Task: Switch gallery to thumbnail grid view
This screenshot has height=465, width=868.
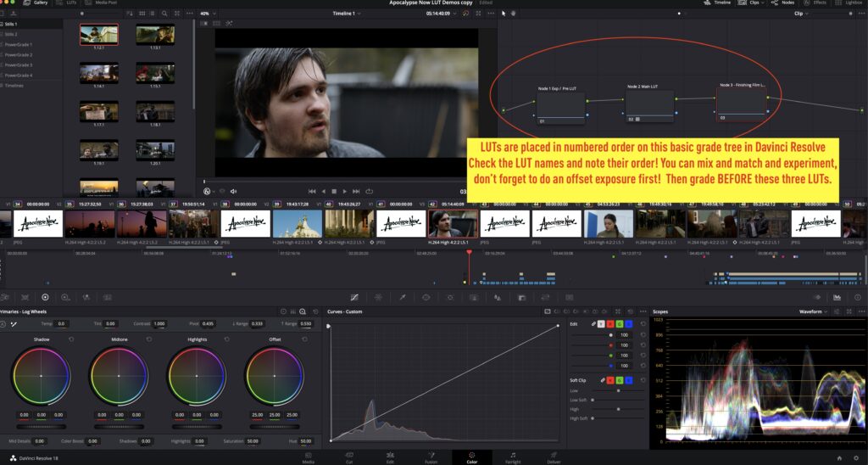Action: tap(142, 14)
